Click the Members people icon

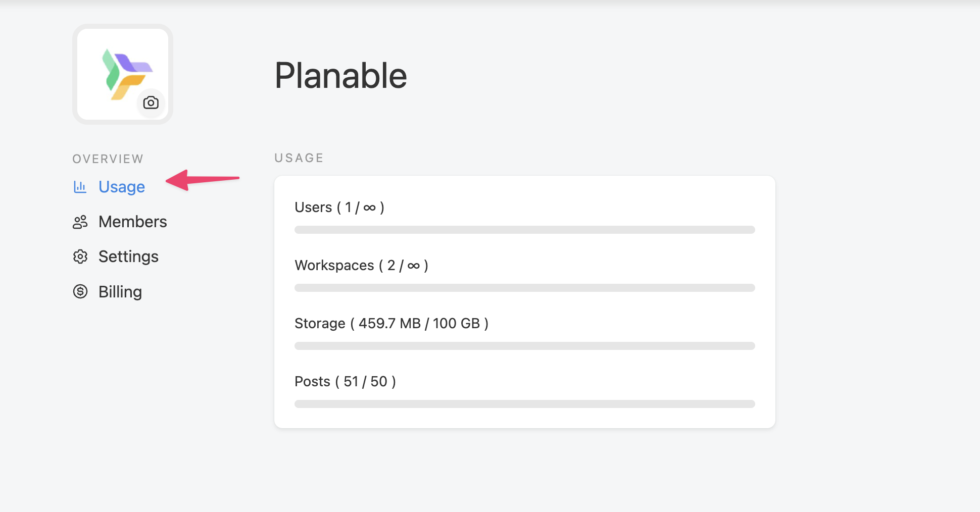[x=80, y=222]
